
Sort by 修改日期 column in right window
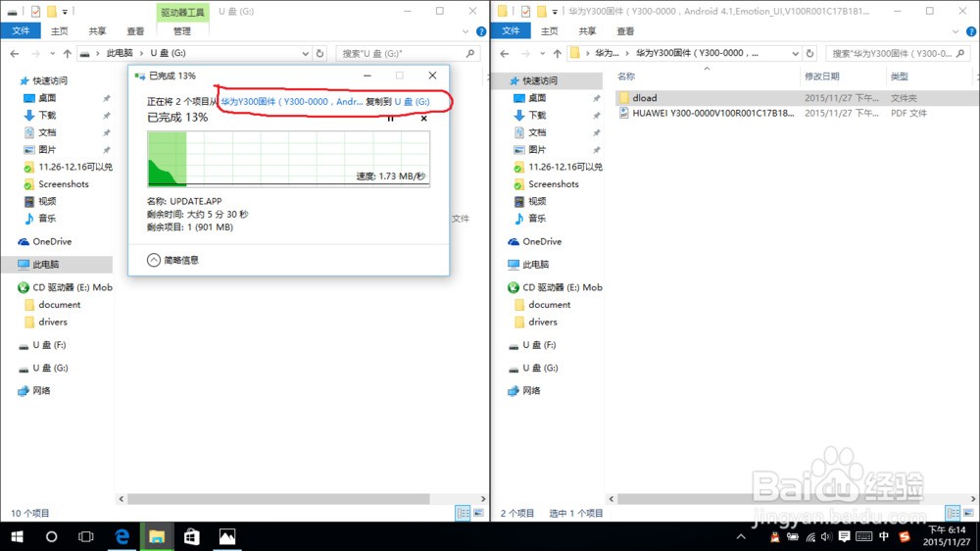(x=822, y=76)
